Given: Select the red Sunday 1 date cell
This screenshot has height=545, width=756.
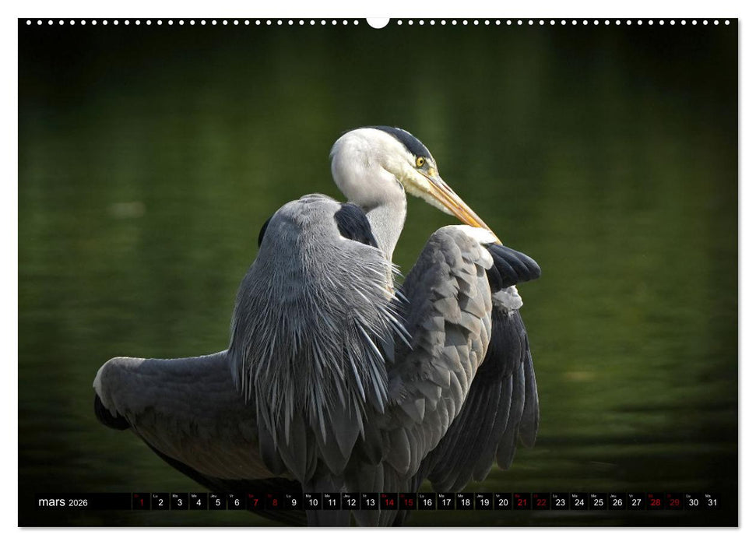Looking at the screenshot, I should [141, 502].
